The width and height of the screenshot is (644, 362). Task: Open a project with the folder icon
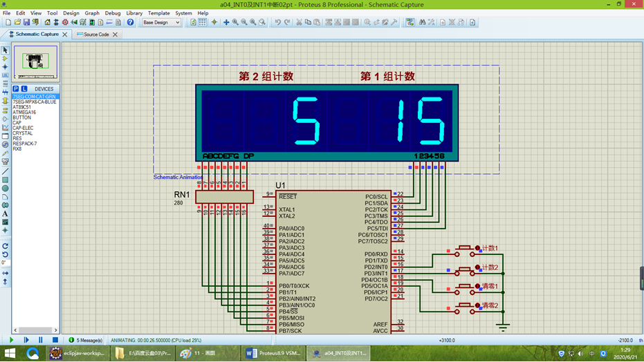point(17,22)
